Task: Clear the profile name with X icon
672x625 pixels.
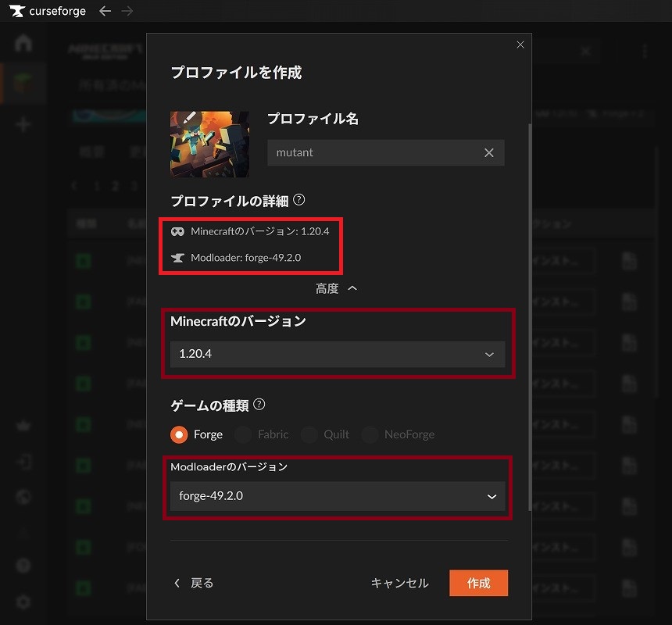Action: [x=489, y=153]
